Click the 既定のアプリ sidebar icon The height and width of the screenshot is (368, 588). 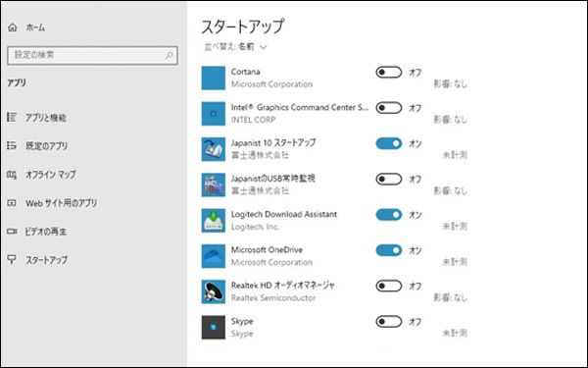[x=12, y=145]
